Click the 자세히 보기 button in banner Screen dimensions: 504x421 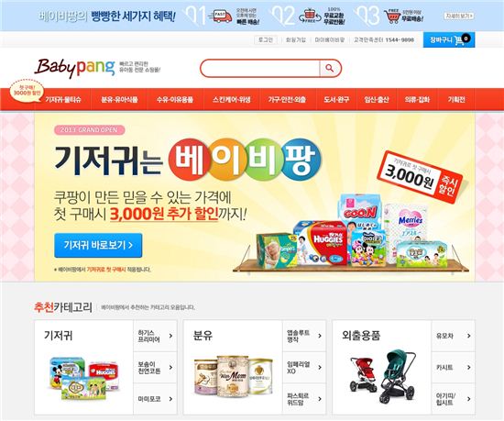[459, 16]
